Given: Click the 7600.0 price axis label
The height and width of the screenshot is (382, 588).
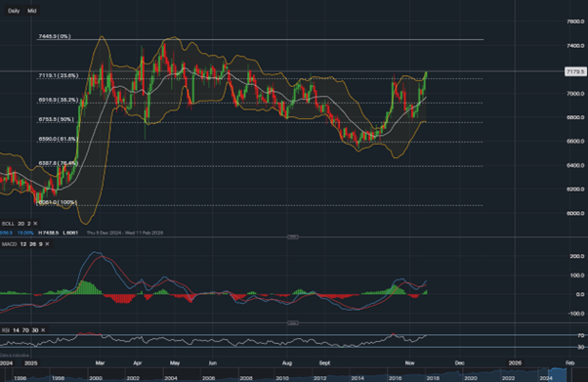Looking at the screenshot, I should (575, 21).
